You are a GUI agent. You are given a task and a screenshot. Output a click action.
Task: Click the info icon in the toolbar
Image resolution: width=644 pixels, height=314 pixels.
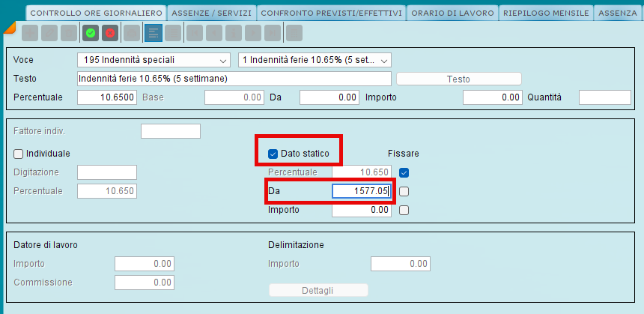234,33
